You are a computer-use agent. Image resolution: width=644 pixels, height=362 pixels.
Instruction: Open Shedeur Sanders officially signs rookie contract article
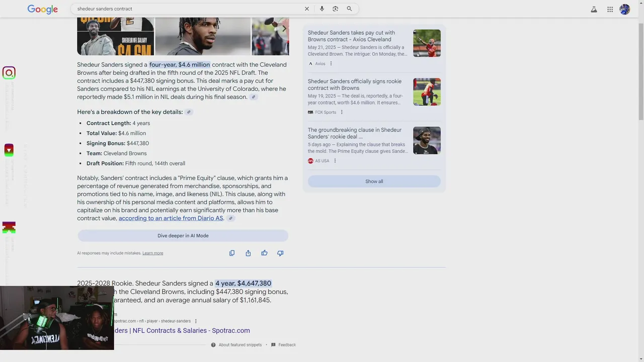point(355,84)
